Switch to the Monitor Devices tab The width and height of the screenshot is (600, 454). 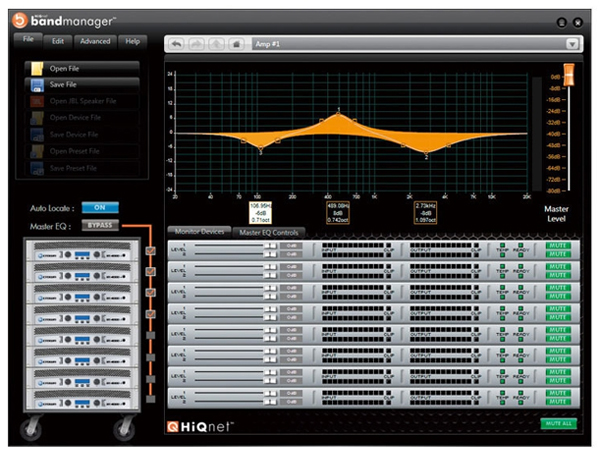[199, 232]
